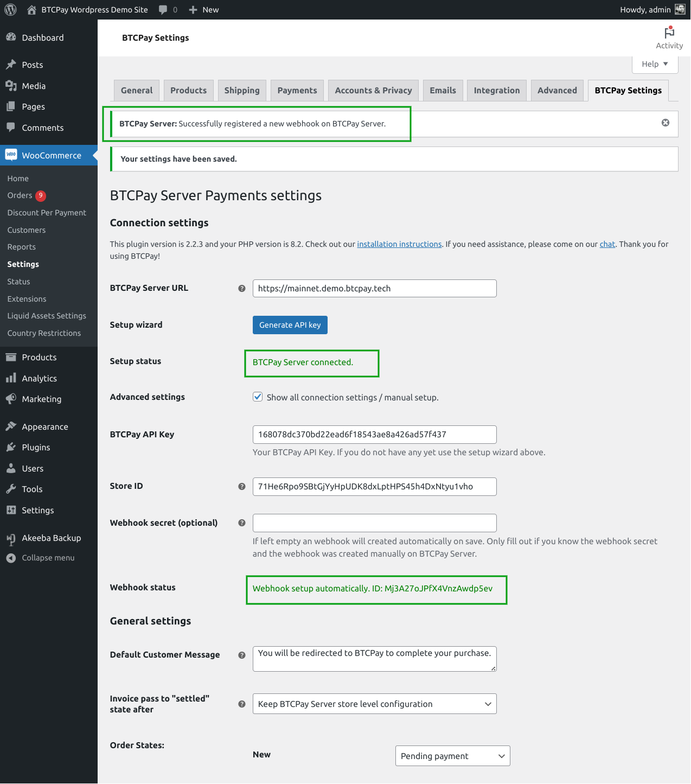Click the Collapse menu arrow icon
This screenshot has width=691, height=784.
[11, 558]
